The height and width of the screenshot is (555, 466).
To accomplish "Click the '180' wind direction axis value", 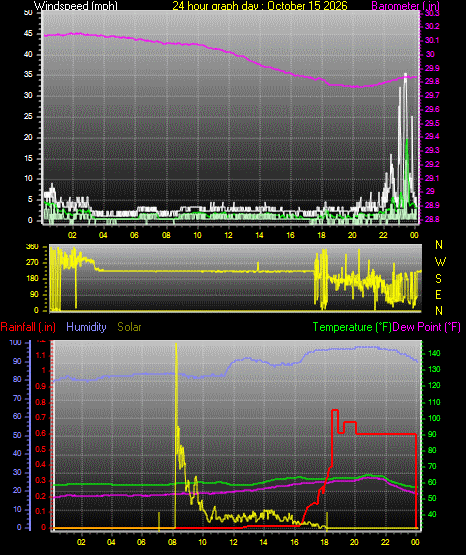I will coord(32,279).
